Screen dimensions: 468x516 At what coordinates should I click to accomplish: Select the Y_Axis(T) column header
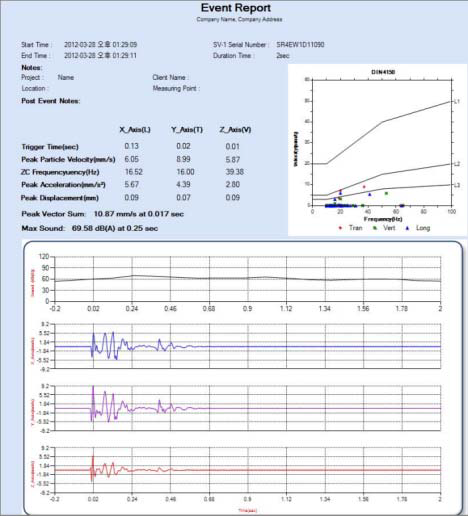pyautogui.click(x=187, y=130)
